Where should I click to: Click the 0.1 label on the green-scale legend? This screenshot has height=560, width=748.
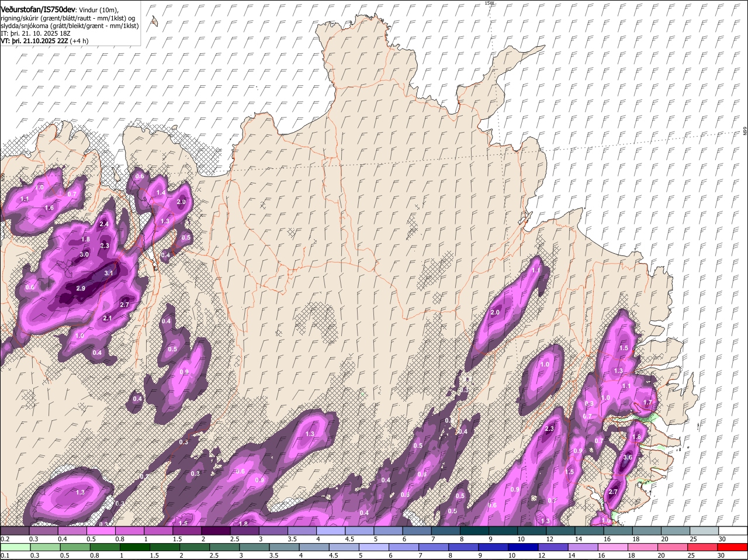[x=5, y=555]
